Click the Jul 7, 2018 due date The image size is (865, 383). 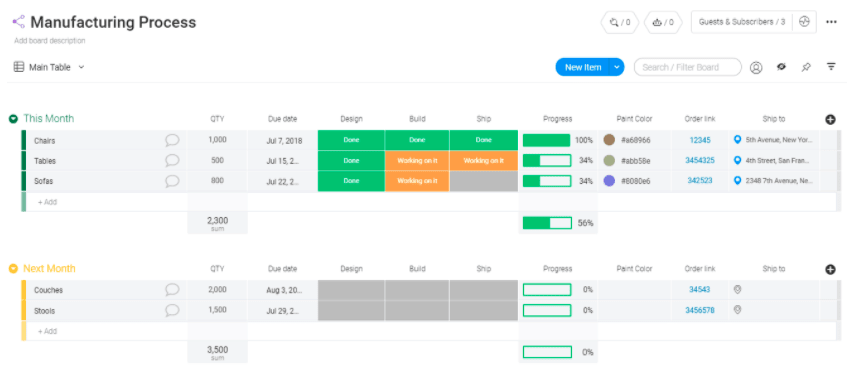tap(284, 141)
